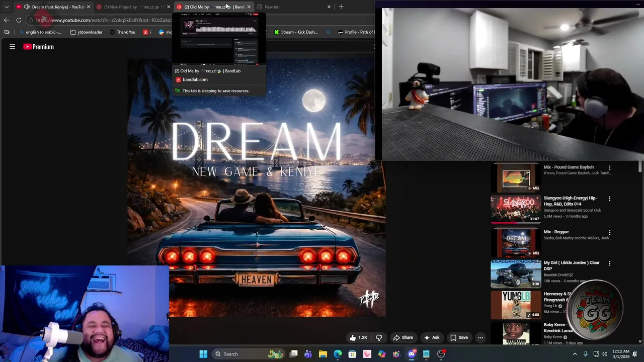Open My Girl (Likkle Jordee) thumbnail

[516, 274]
